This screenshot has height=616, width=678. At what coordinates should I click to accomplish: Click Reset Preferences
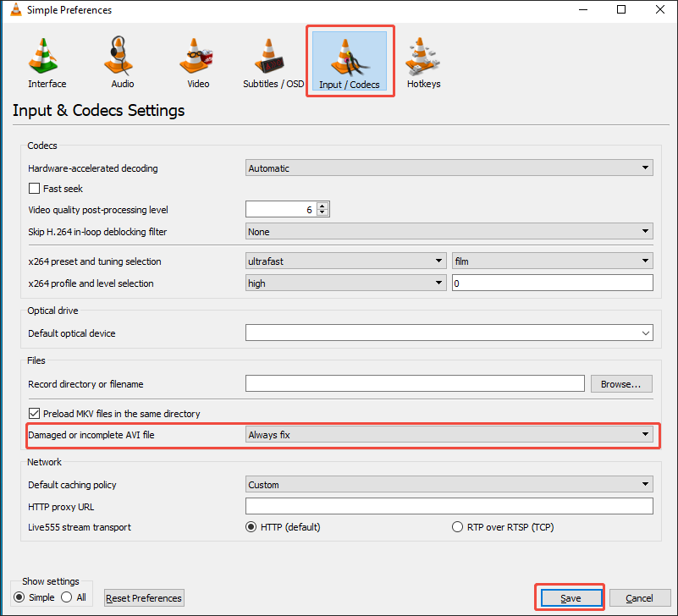click(x=143, y=597)
